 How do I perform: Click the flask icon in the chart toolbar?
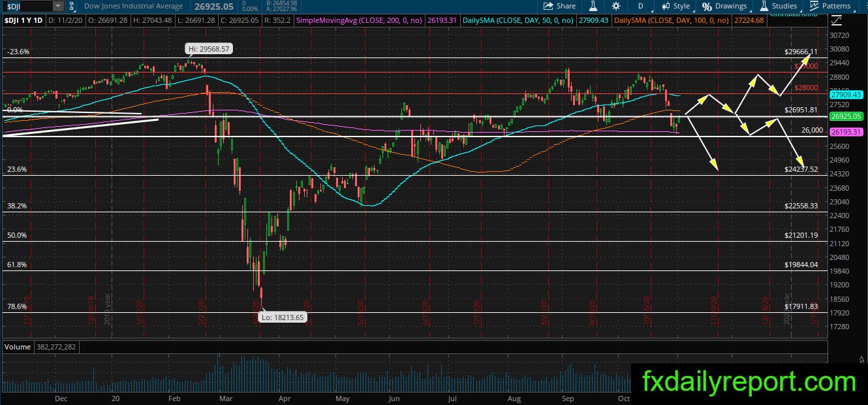(594, 6)
